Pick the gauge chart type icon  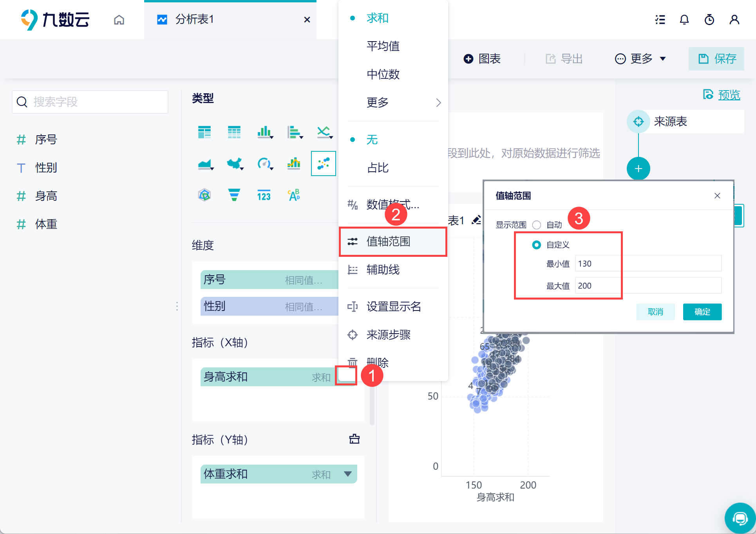coord(264,163)
